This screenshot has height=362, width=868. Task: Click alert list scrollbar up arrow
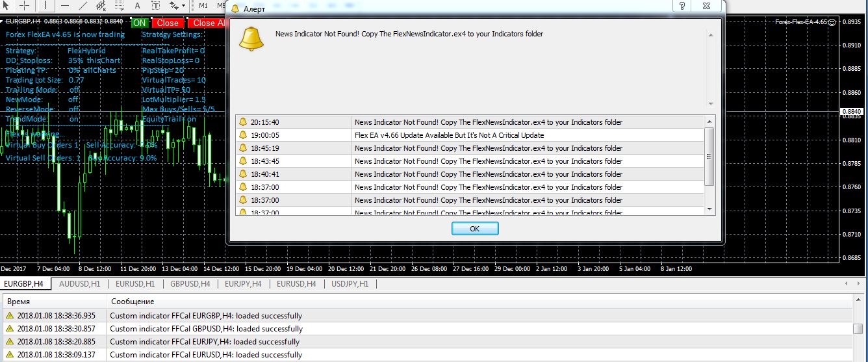click(x=709, y=121)
